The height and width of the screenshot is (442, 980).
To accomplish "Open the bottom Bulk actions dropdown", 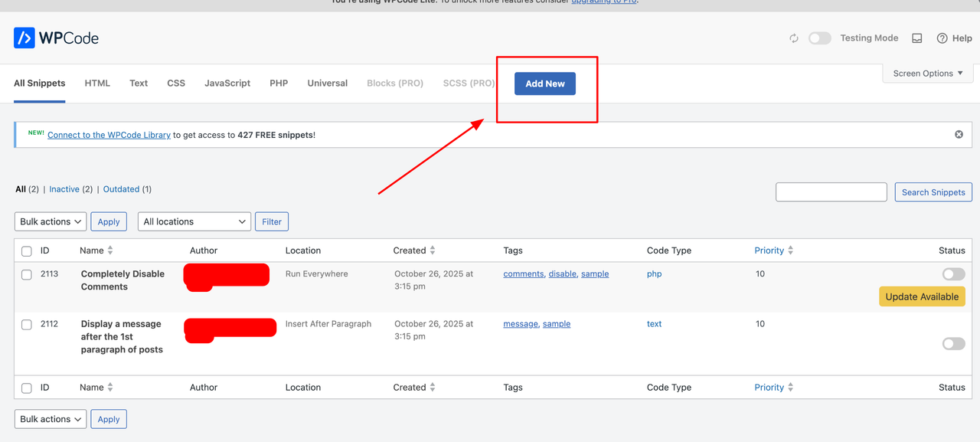I will click(x=51, y=419).
